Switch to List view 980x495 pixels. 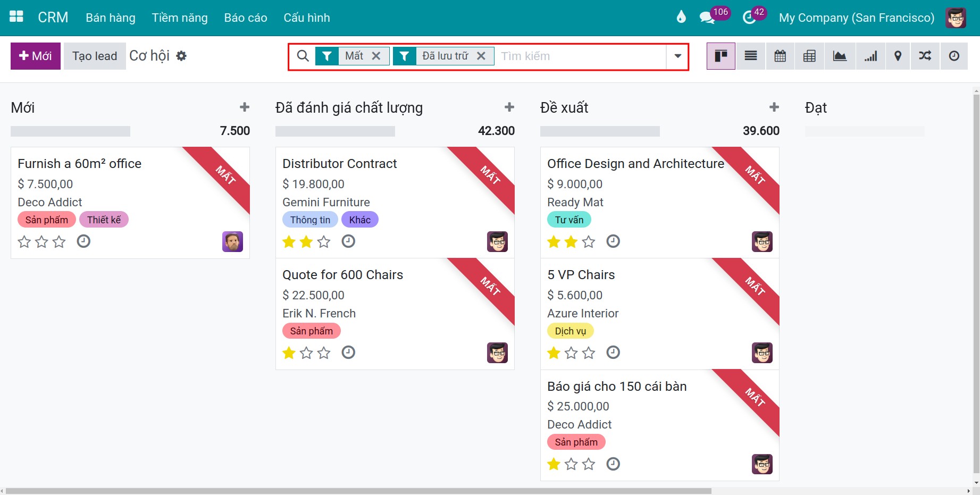pyautogui.click(x=751, y=56)
